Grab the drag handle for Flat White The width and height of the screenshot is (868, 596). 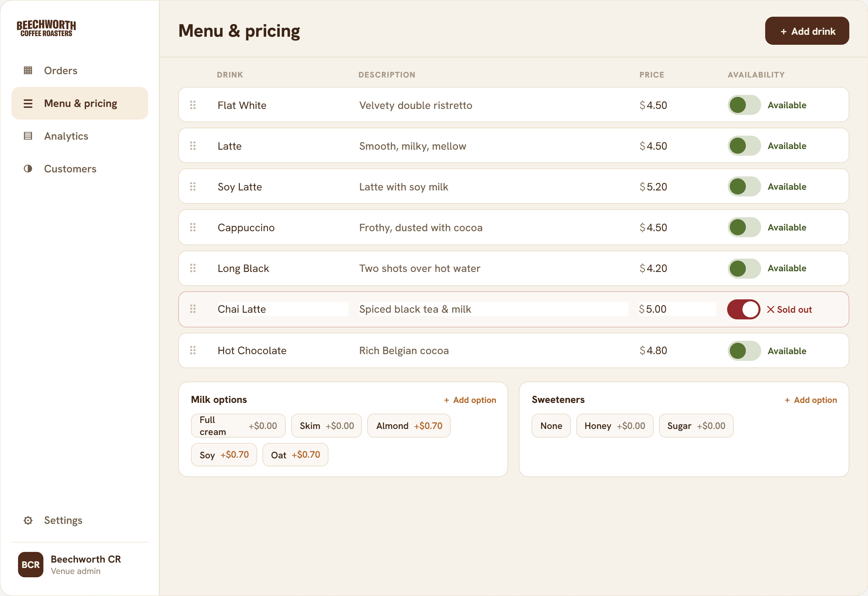[x=193, y=105]
